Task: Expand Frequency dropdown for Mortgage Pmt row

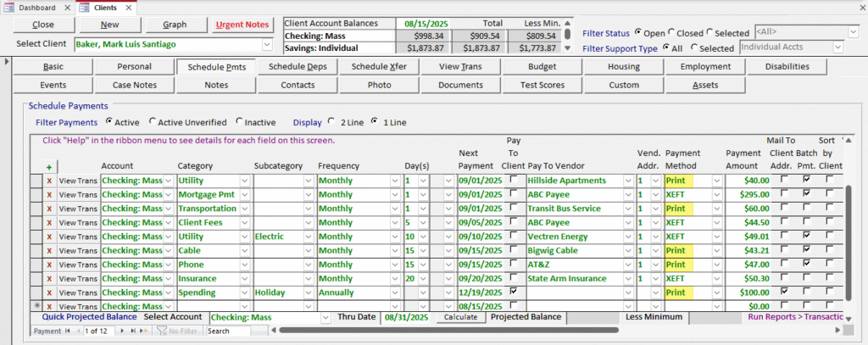Action: coord(394,195)
